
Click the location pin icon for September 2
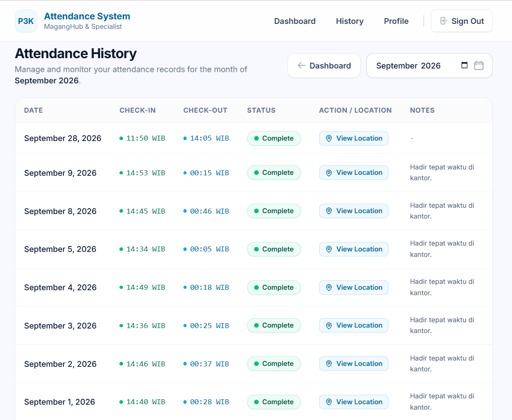point(329,364)
